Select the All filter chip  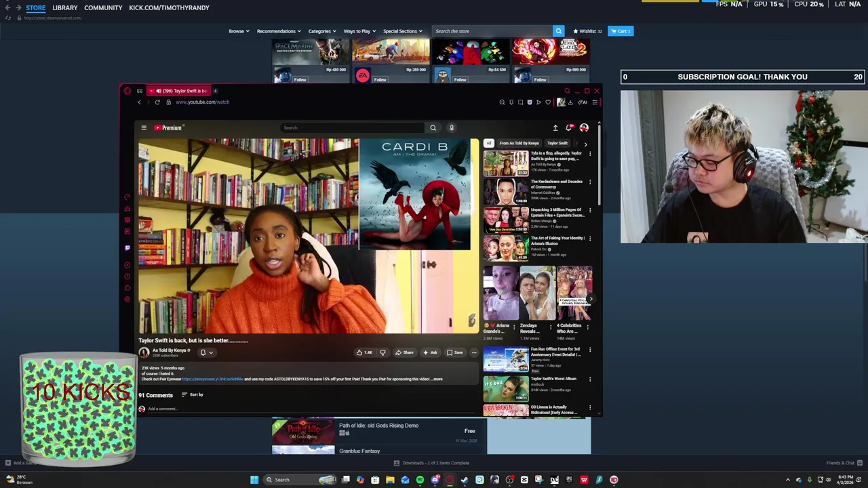point(488,143)
